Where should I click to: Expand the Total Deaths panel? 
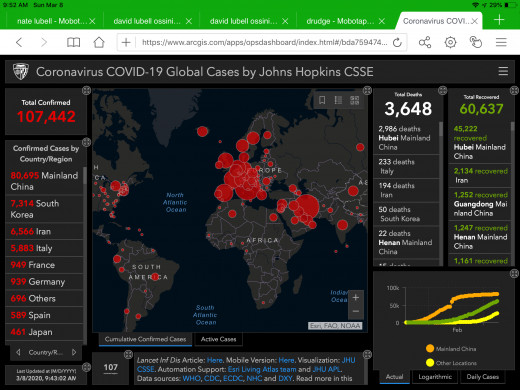442,90
